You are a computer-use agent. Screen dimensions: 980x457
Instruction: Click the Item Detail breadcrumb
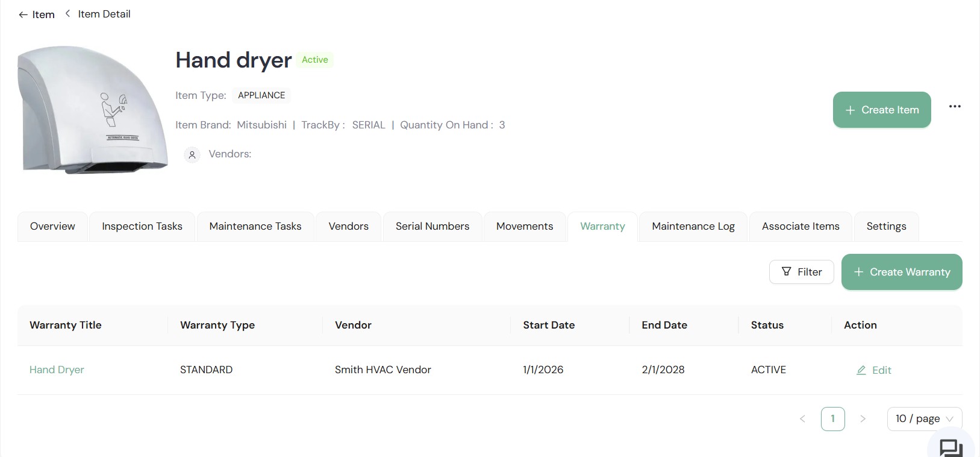click(104, 14)
